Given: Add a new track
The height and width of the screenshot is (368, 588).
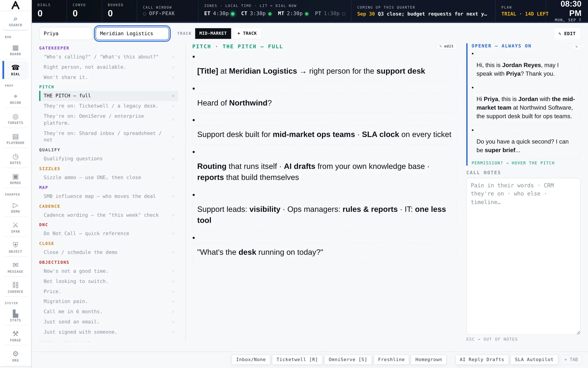Looking at the screenshot, I should click(247, 33).
